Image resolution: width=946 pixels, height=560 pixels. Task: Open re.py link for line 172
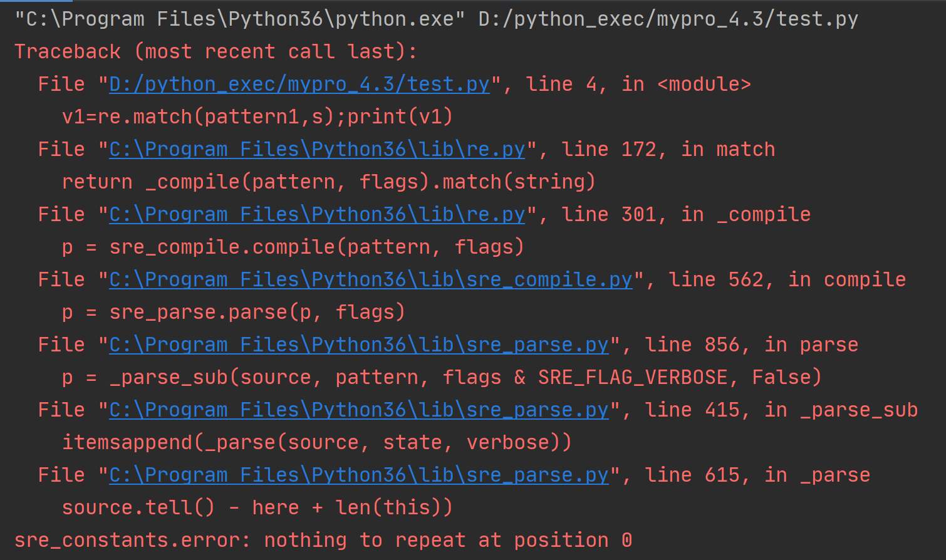pyautogui.click(x=317, y=149)
